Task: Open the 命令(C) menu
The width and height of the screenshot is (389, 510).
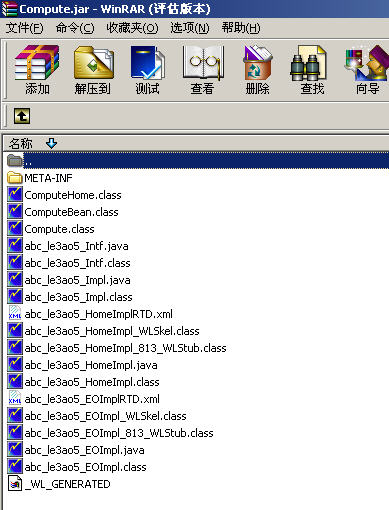Action: click(75, 28)
